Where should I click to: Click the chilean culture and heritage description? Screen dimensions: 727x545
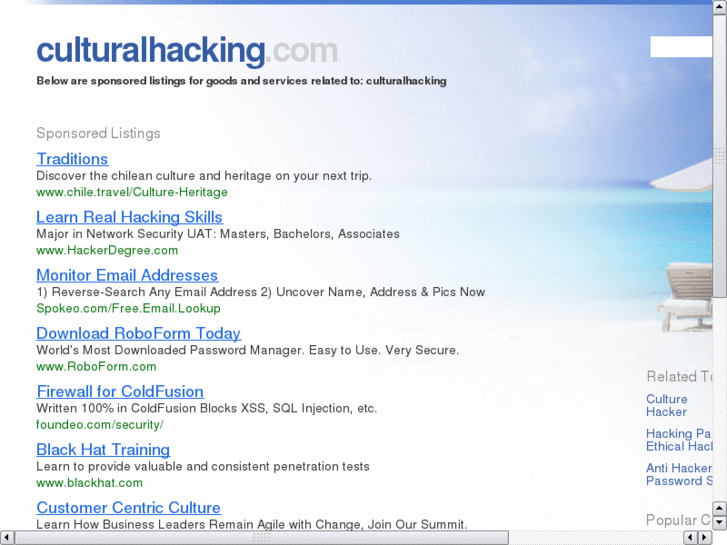(x=204, y=176)
